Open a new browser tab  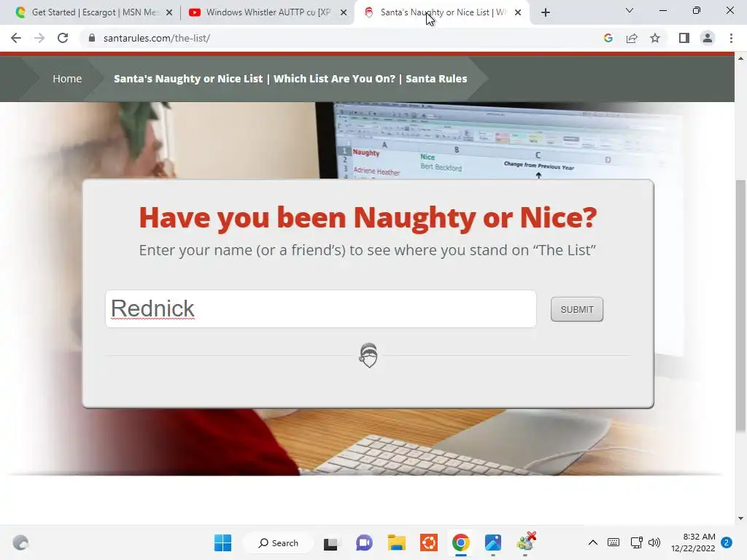pos(546,12)
